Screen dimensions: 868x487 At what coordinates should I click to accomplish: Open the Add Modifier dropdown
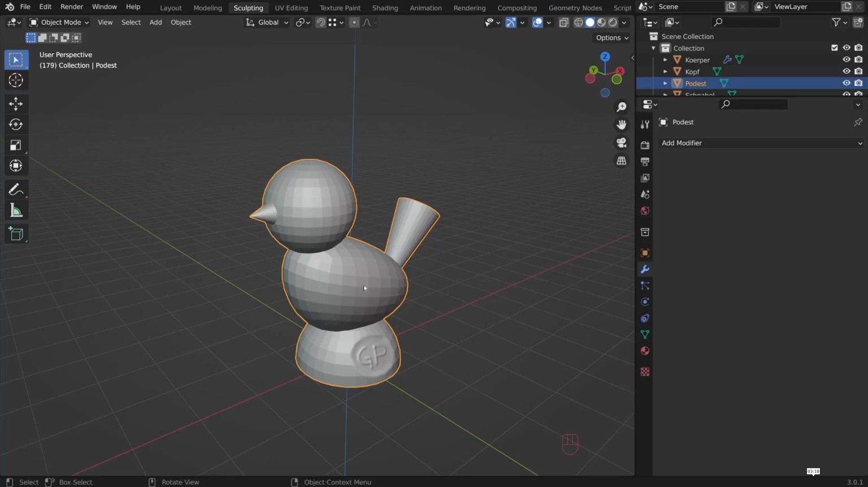[762, 143]
